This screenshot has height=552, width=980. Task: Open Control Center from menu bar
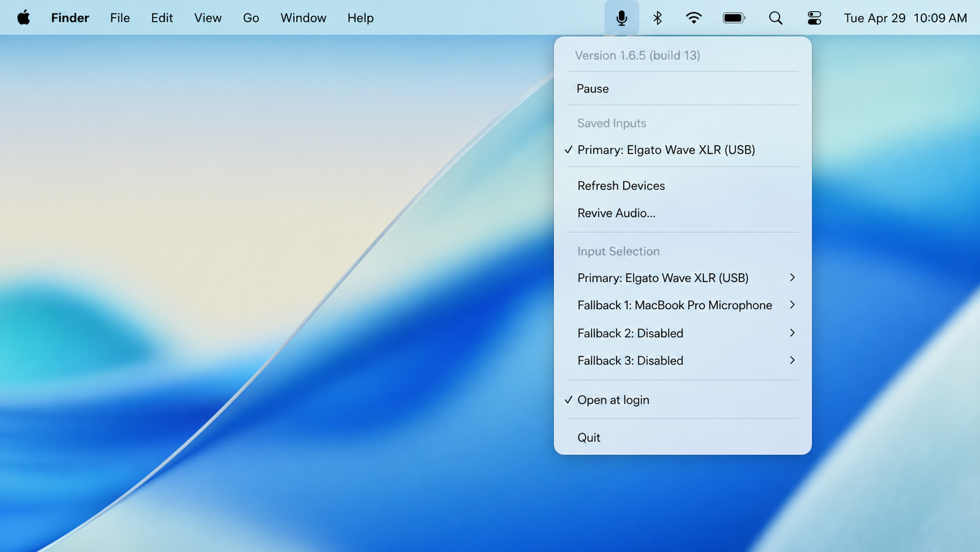tap(814, 18)
